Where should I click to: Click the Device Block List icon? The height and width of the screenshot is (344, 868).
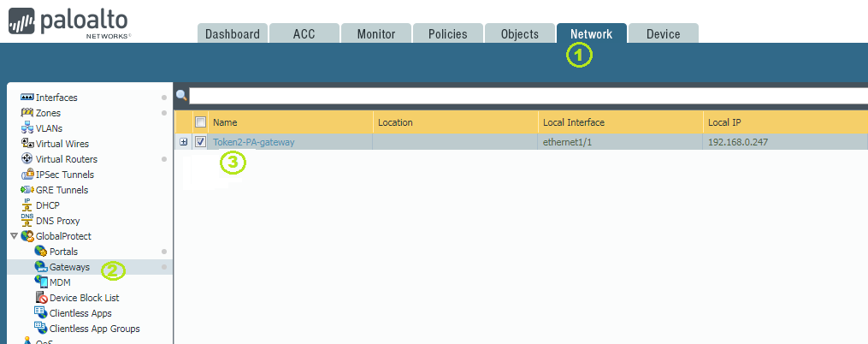(x=41, y=298)
